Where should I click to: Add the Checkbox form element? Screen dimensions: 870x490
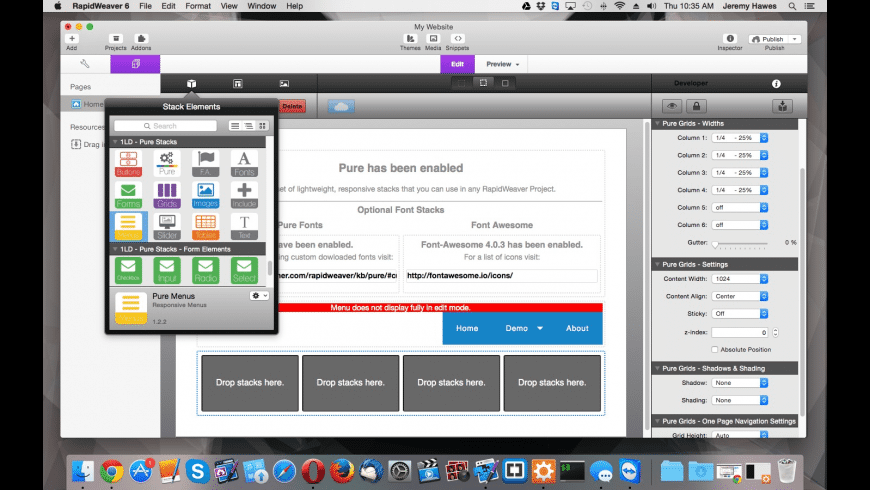point(128,270)
